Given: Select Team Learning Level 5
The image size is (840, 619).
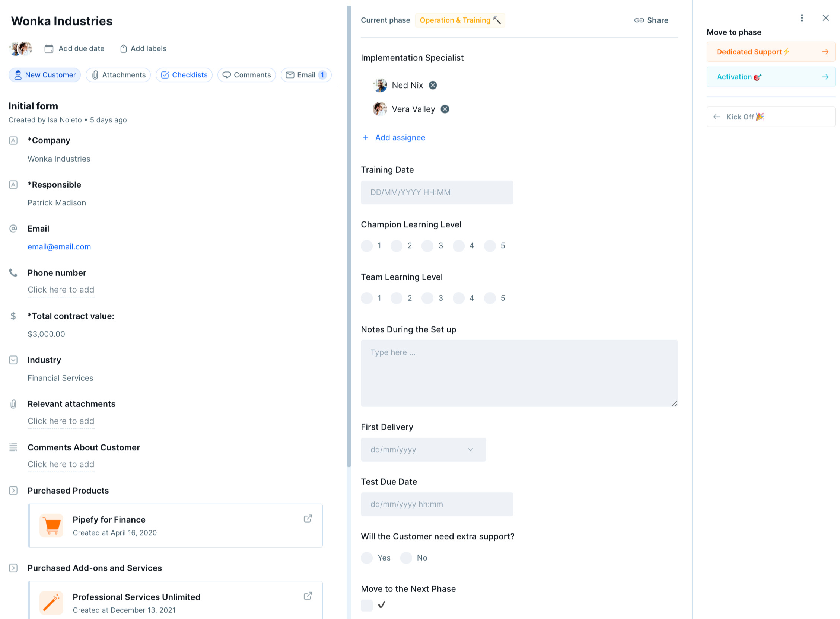Looking at the screenshot, I should coord(490,298).
